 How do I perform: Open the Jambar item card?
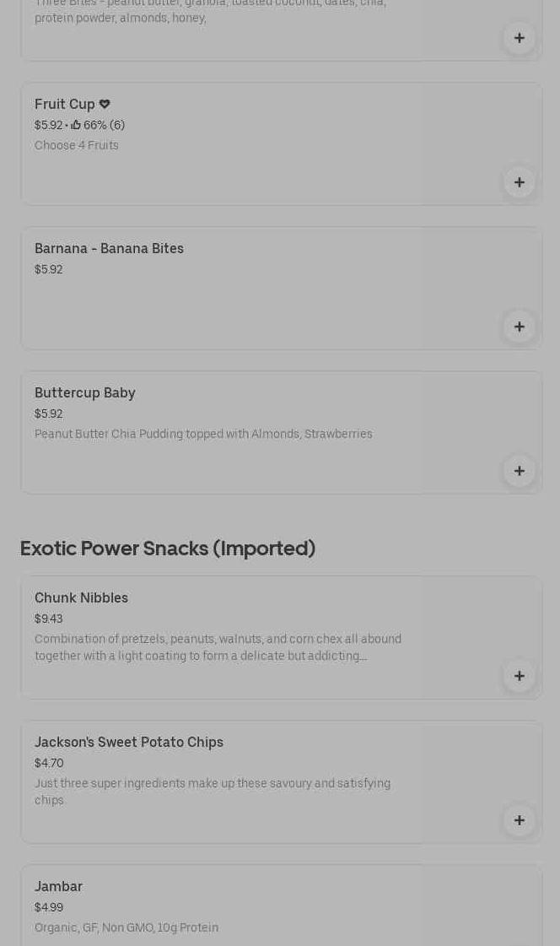tap(58, 887)
